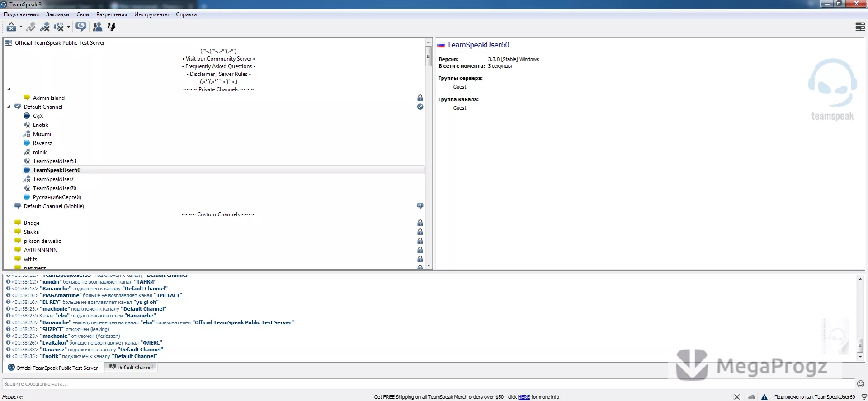This screenshot has height=401, width=868.
Task: Select user Misumi
Action: pos(42,134)
